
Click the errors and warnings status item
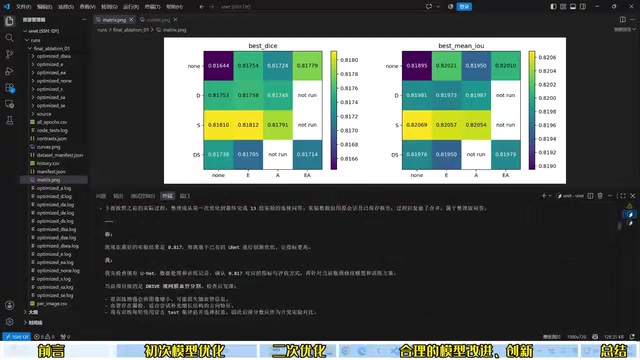pyautogui.click(x=44, y=337)
